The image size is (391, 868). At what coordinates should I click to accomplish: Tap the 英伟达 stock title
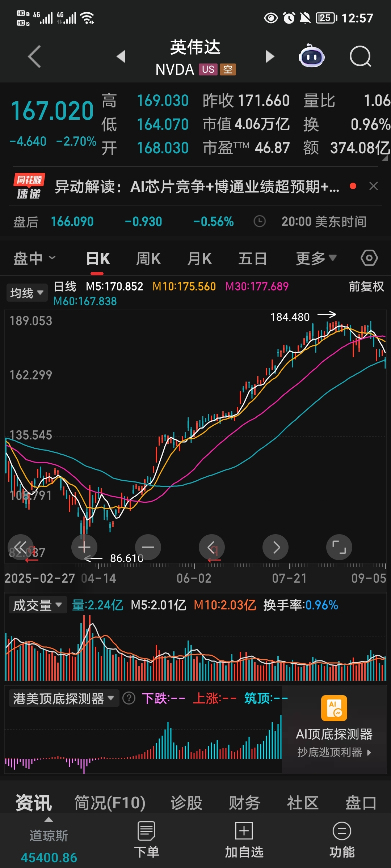coord(195,47)
